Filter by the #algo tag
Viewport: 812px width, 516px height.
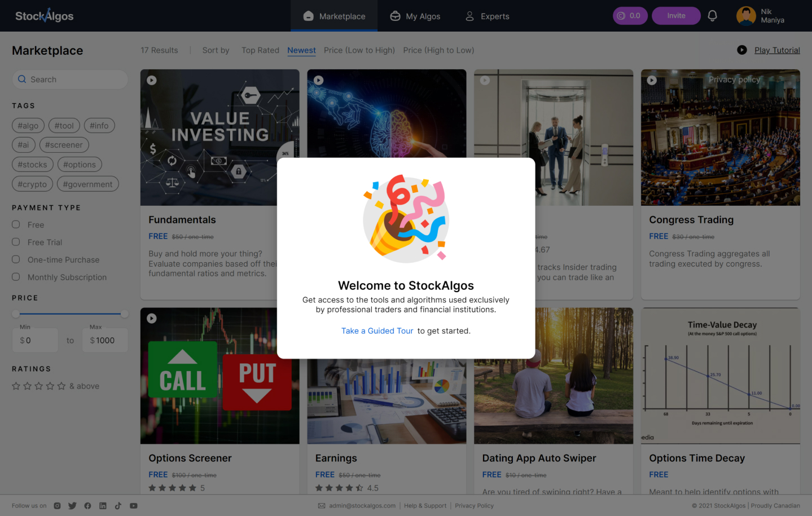pyautogui.click(x=28, y=126)
